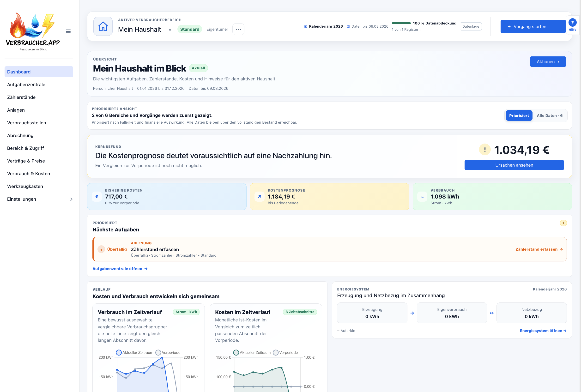581x392 pixels.
Task: Click the Verbrauch 1.098 kWh card
Action: [492, 197]
